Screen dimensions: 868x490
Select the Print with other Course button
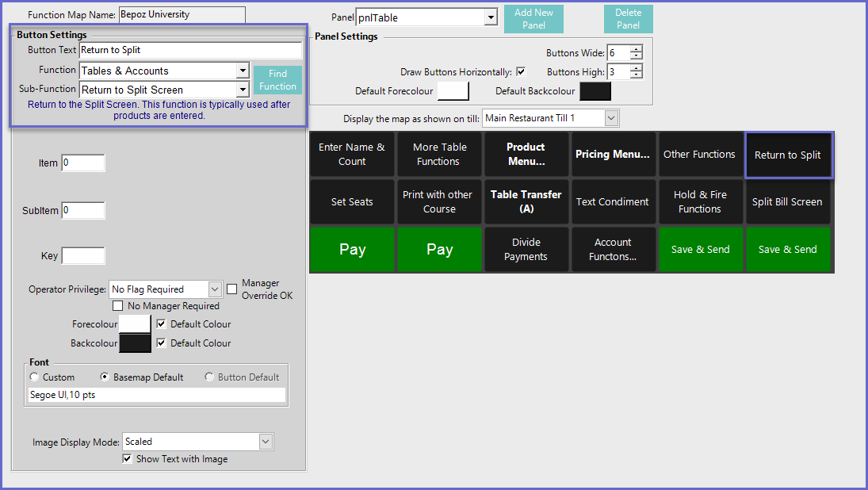(439, 202)
